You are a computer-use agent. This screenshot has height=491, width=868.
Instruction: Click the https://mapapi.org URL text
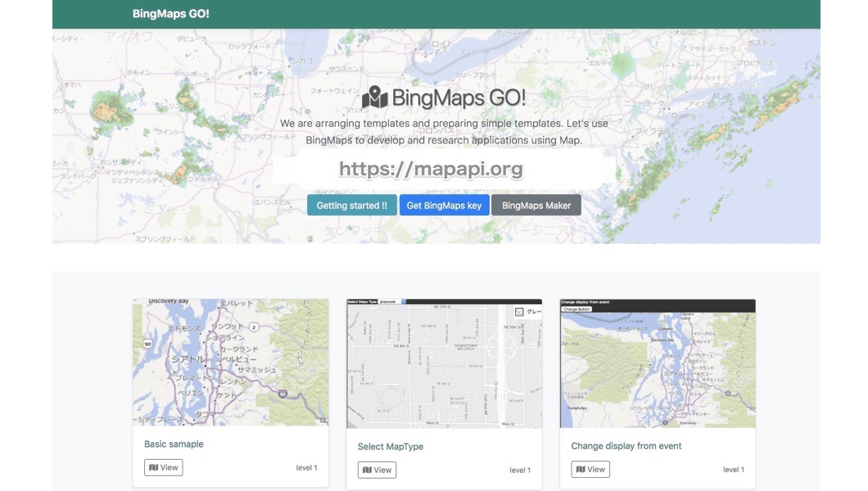click(431, 169)
